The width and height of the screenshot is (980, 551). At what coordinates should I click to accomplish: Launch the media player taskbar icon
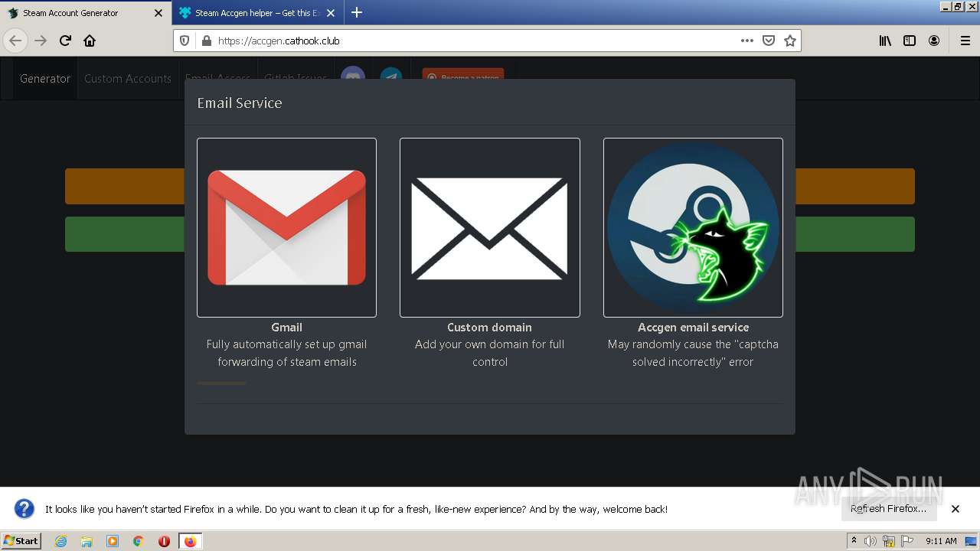[113, 541]
